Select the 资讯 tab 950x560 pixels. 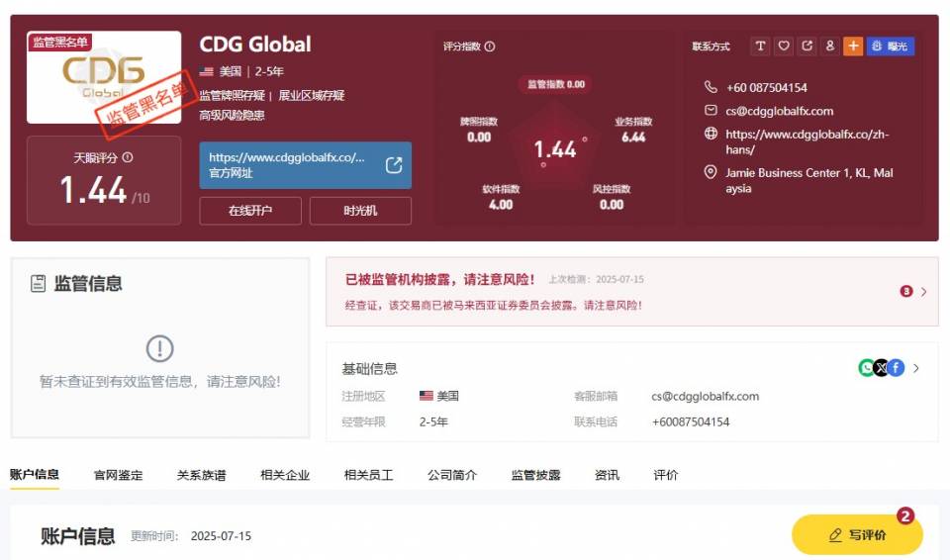tap(607, 475)
